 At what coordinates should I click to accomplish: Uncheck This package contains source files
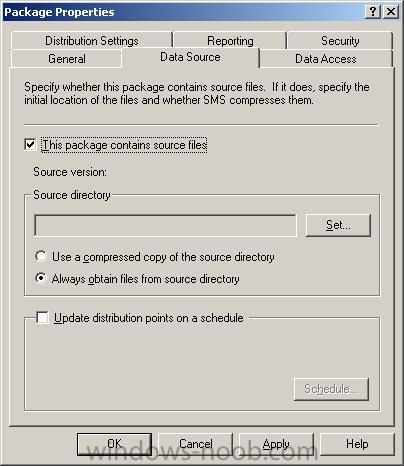(30, 145)
